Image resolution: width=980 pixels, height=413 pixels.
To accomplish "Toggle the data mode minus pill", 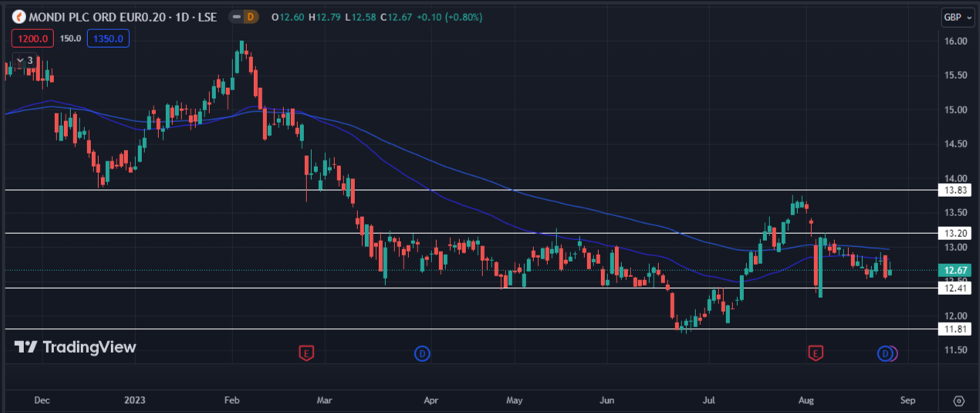I will click(235, 16).
